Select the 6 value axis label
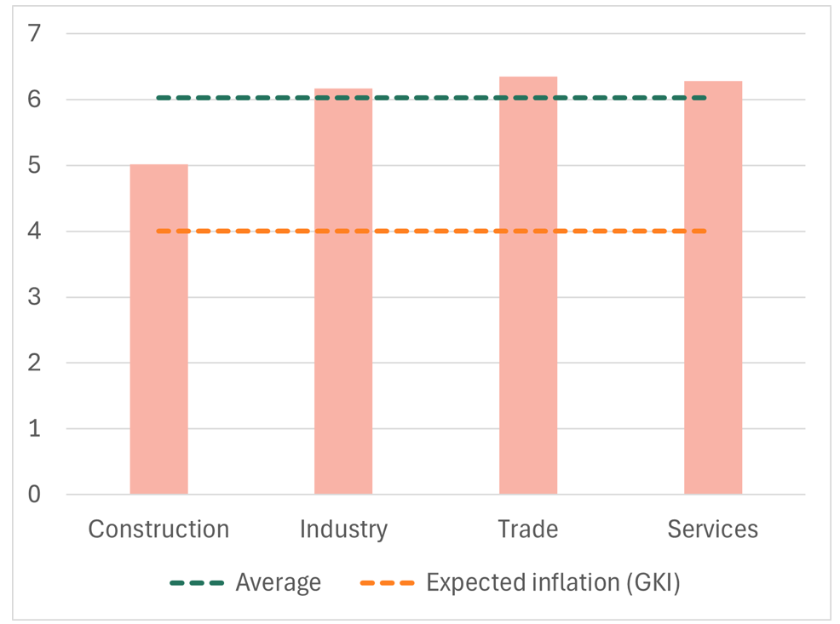 pos(34,100)
